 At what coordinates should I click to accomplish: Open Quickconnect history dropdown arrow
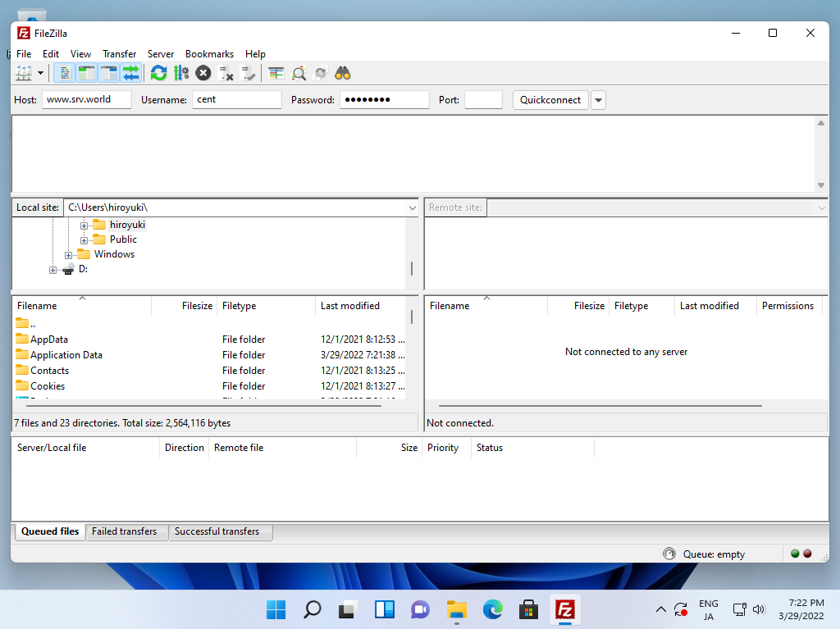[x=598, y=100]
